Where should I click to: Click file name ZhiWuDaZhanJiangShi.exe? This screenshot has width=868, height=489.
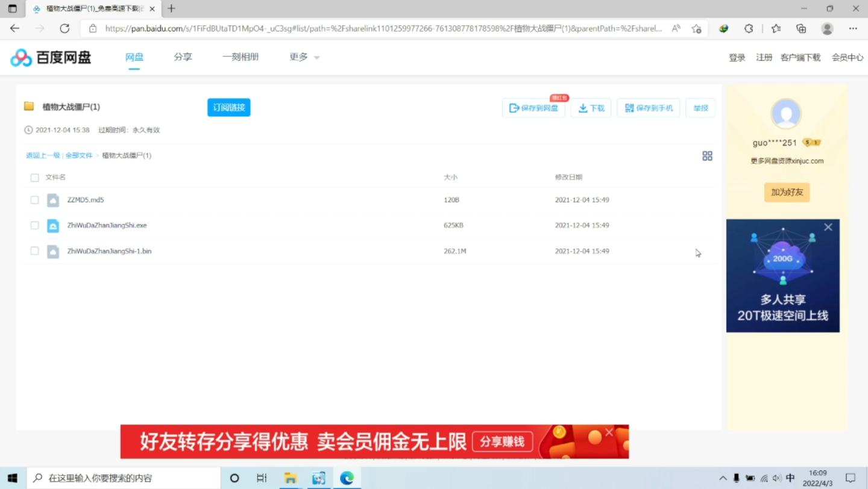point(107,225)
